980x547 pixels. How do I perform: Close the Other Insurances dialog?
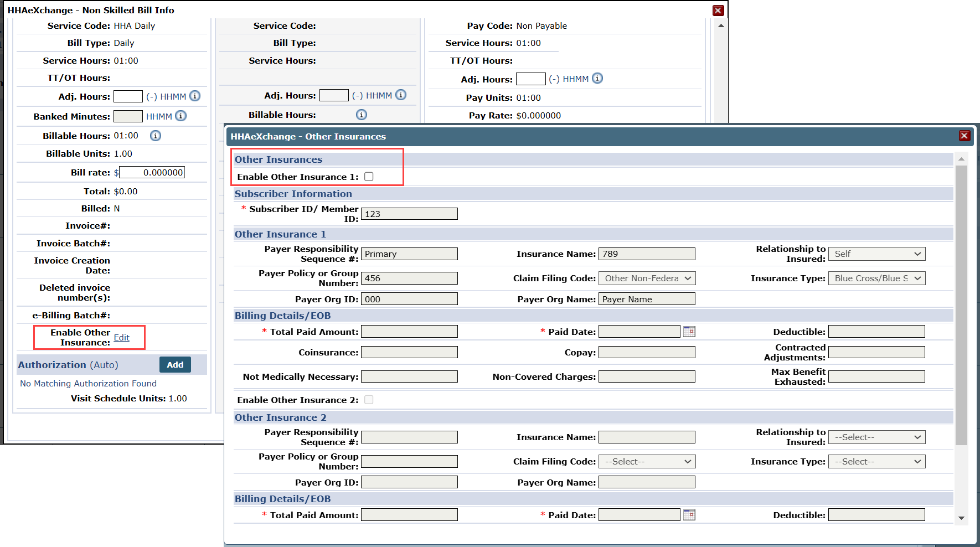(964, 136)
